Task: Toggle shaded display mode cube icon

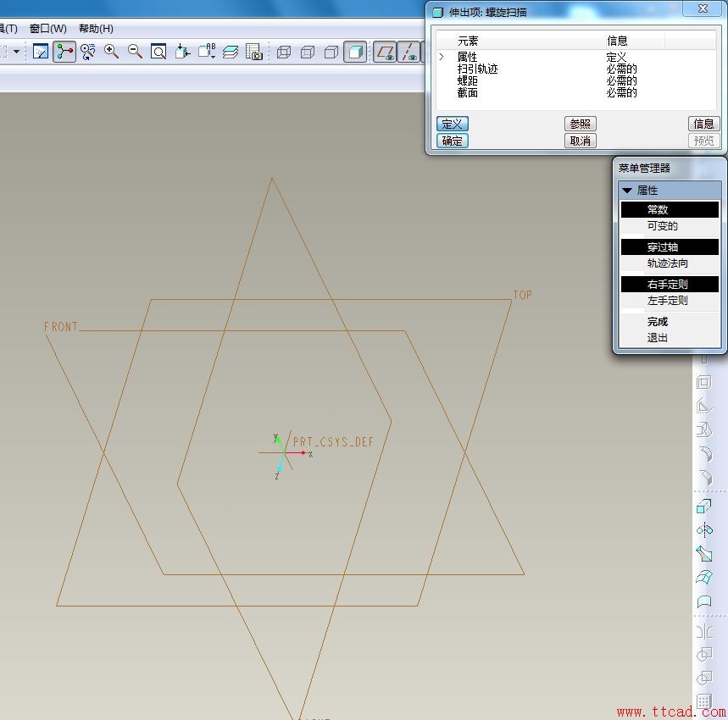Action: (x=355, y=52)
